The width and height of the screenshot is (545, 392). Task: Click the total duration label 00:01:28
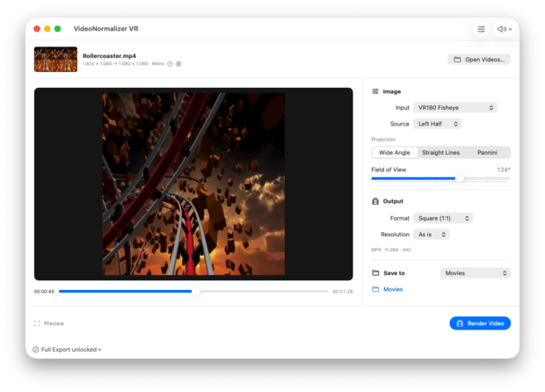[x=342, y=292]
